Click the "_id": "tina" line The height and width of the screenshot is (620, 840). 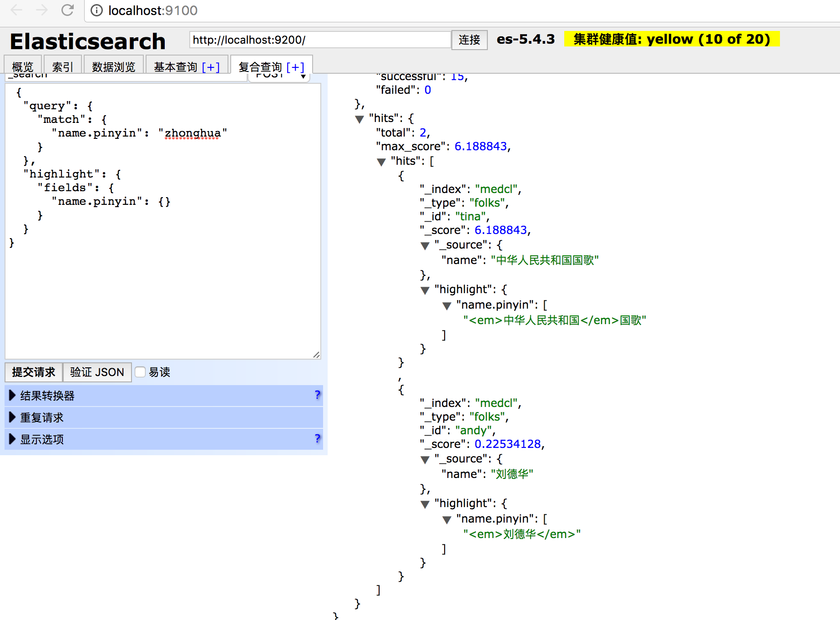tap(455, 216)
